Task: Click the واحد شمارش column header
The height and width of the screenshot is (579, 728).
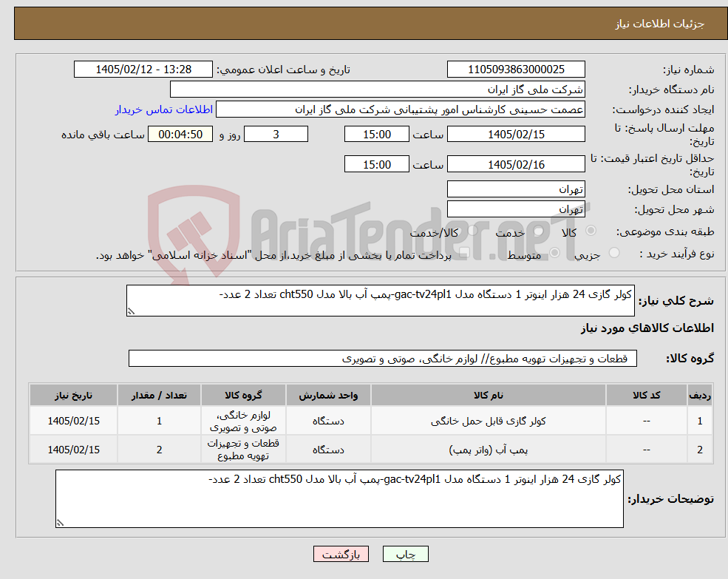Action: 328,395
